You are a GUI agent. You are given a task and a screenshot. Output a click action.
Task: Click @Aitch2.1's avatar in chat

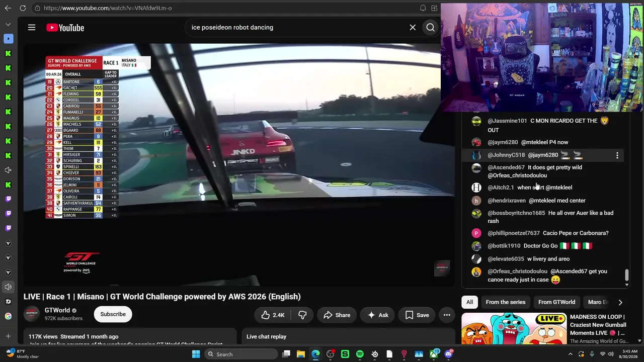(476, 188)
